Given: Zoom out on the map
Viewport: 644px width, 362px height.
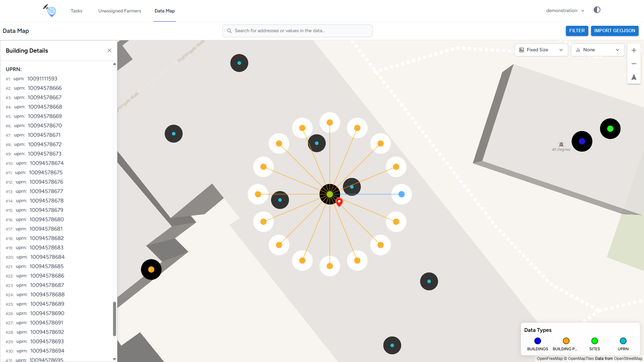Looking at the screenshot, I should (634, 64).
